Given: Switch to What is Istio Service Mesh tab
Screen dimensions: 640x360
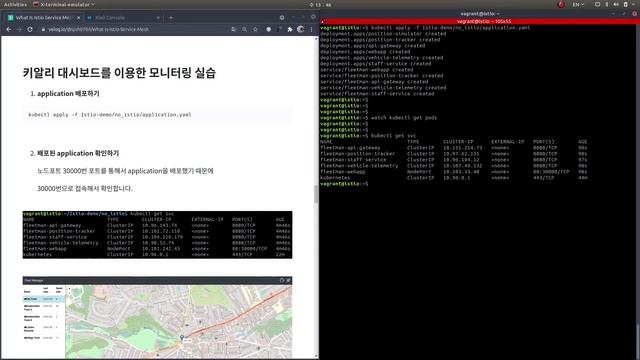Looking at the screenshot, I should click(x=44, y=18).
